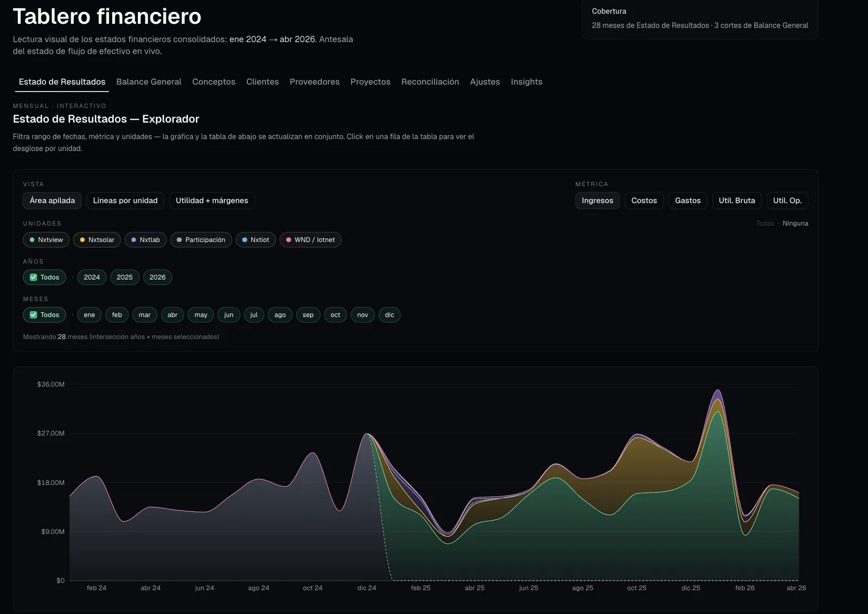The width and height of the screenshot is (868, 614).
Task: Go to the Clientes tab
Action: pyautogui.click(x=263, y=82)
